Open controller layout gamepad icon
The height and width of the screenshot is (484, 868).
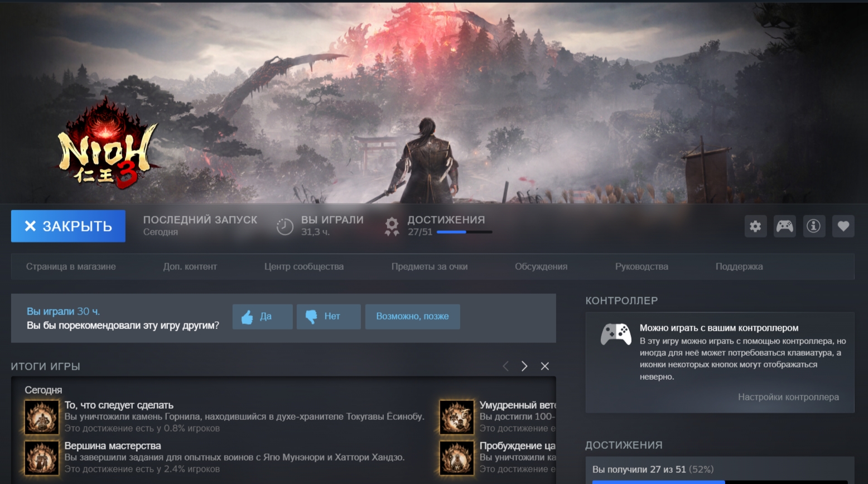click(785, 226)
